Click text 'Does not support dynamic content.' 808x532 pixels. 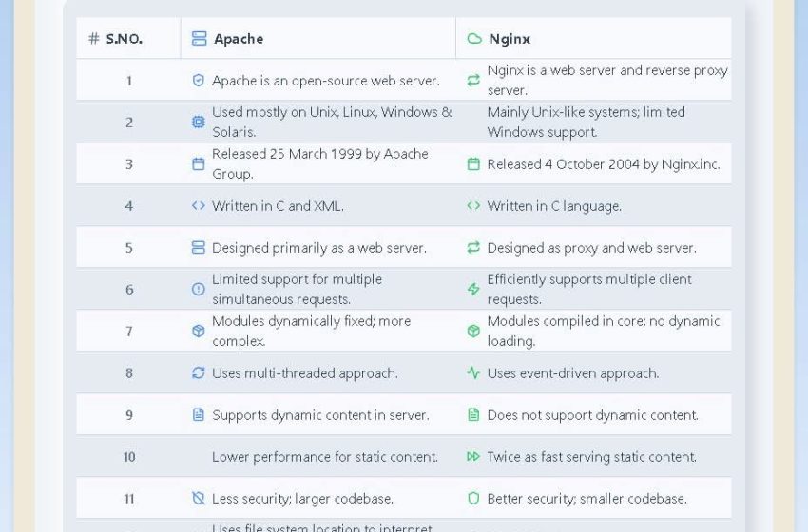[592, 414]
